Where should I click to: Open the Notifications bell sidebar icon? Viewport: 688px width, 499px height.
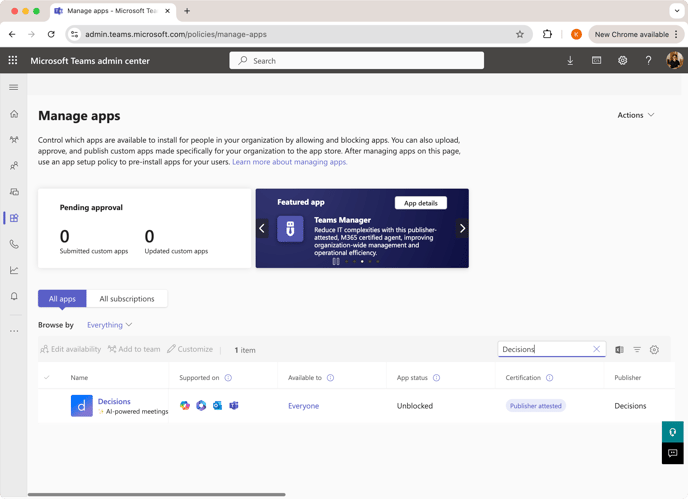point(14,296)
